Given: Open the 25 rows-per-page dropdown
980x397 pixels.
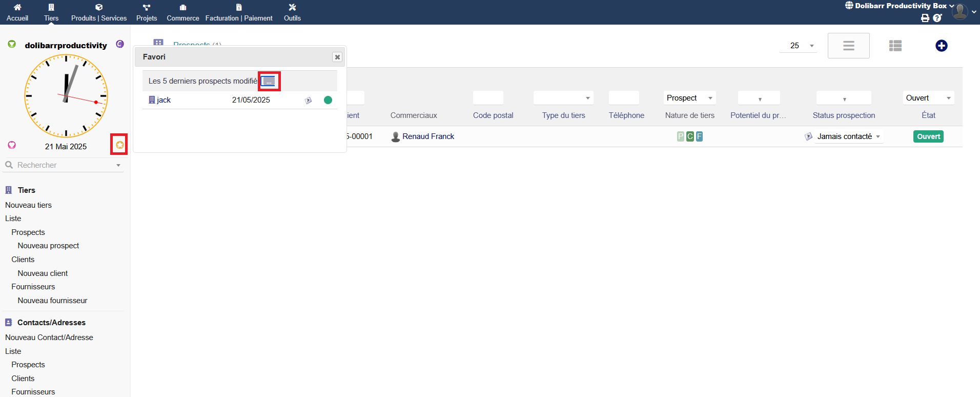Looking at the screenshot, I should click(798, 46).
